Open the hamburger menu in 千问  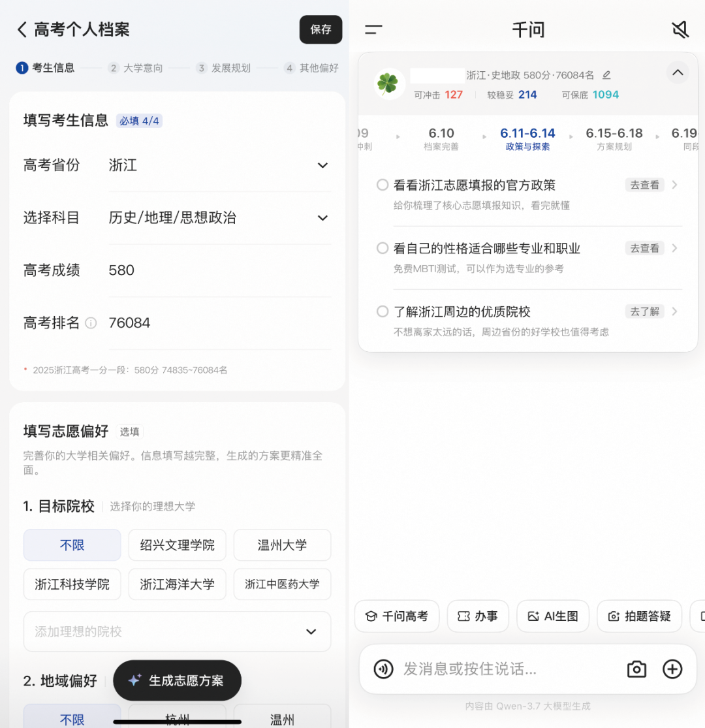(x=373, y=30)
